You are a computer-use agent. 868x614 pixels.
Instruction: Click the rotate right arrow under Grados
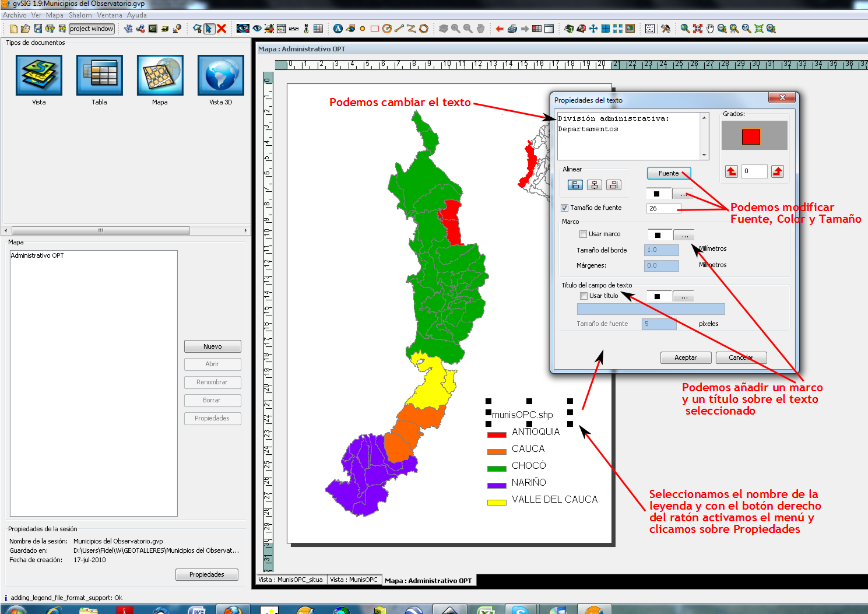coord(777,171)
